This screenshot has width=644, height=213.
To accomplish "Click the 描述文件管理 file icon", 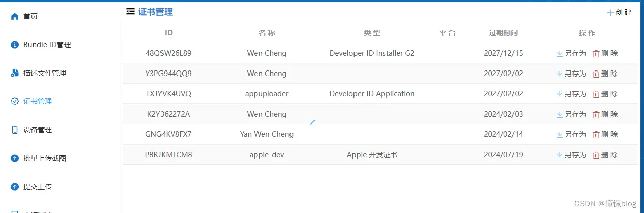I will click(x=15, y=73).
